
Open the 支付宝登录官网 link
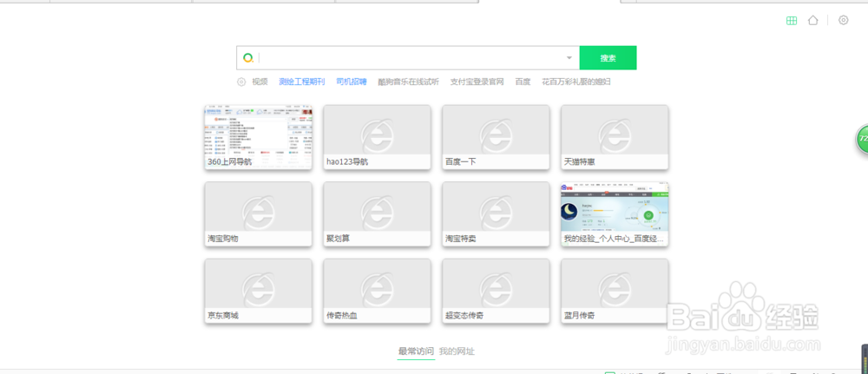pyautogui.click(x=477, y=82)
